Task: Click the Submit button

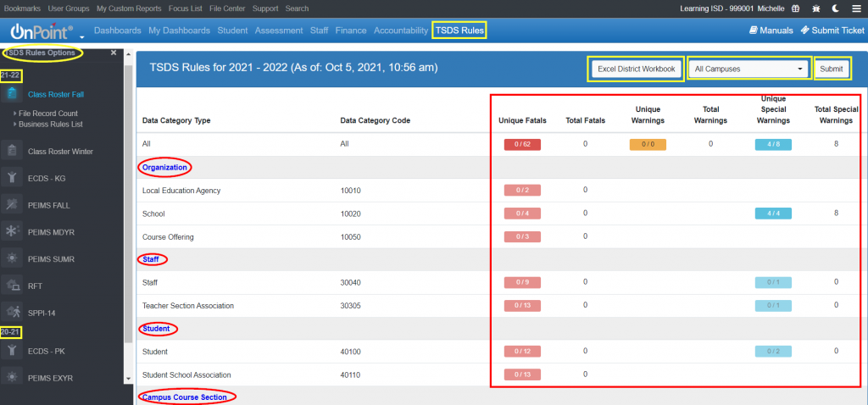Action: 832,69
